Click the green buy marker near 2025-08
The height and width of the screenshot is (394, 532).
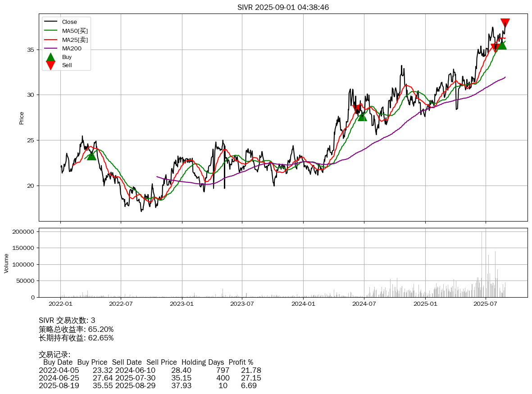(502, 45)
